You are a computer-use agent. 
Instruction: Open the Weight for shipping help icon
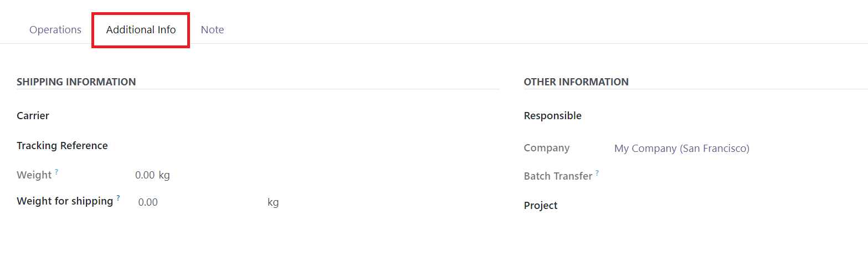(118, 198)
